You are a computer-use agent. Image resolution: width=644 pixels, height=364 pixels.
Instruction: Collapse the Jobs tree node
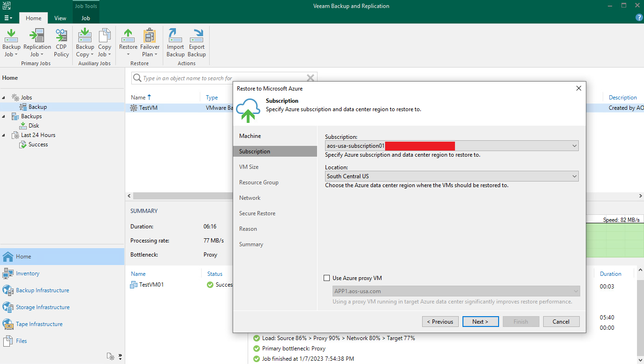click(4, 98)
